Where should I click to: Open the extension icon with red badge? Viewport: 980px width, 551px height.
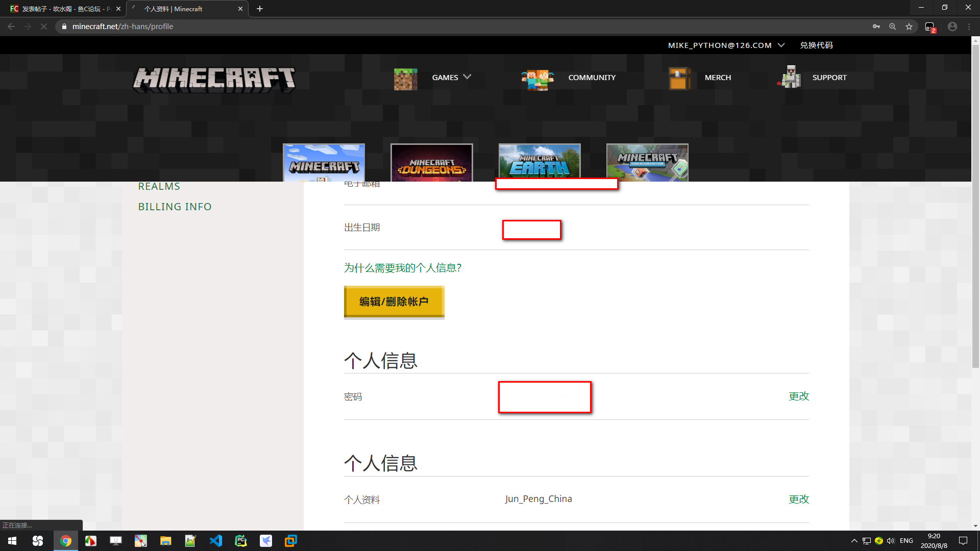[930, 27]
